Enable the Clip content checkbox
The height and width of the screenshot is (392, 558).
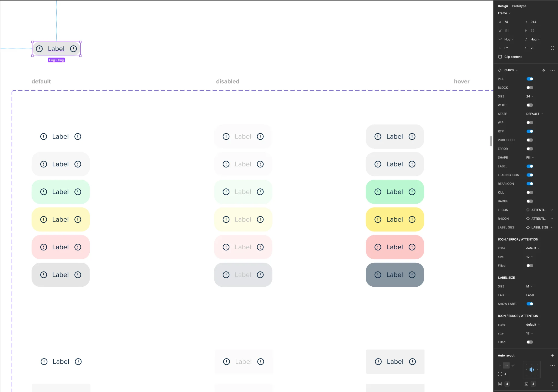pyautogui.click(x=500, y=57)
